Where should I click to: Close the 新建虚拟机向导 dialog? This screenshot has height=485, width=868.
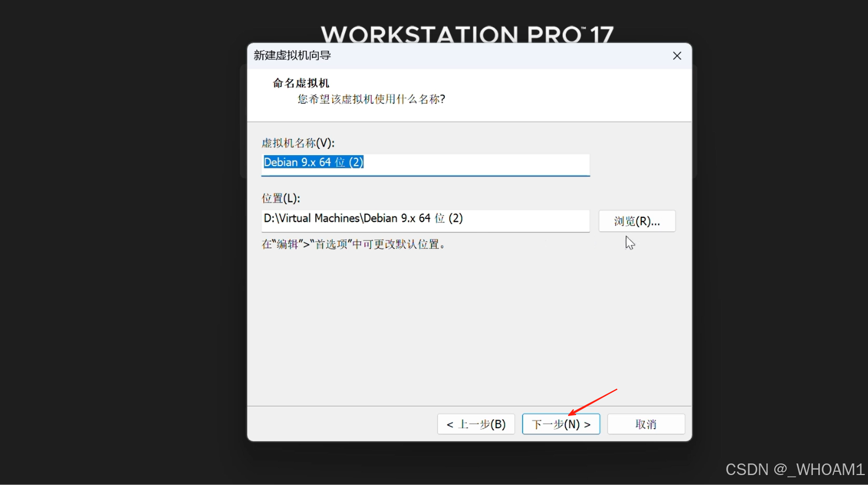pos(677,56)
